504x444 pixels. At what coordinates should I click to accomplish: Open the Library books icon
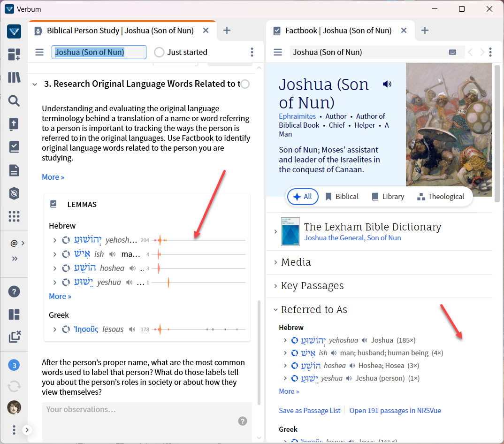(14, 77)
